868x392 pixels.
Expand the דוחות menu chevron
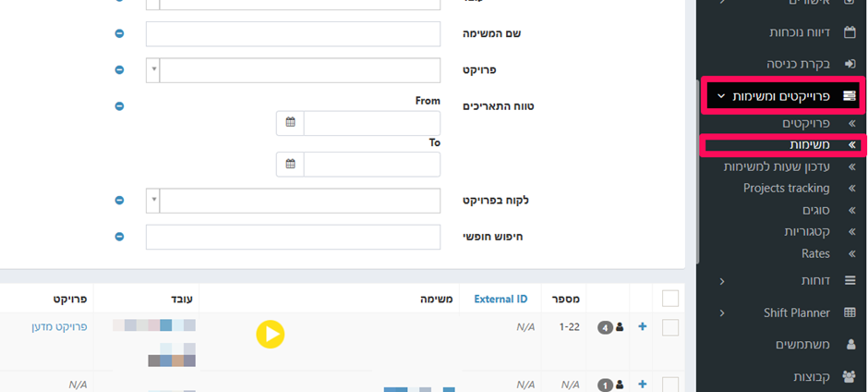(x=722, y=281)
